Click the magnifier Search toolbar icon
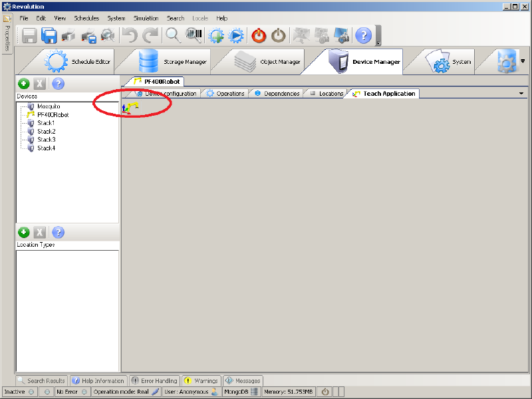The width and height of the screenshot is (532, 399). coord(173,36)
